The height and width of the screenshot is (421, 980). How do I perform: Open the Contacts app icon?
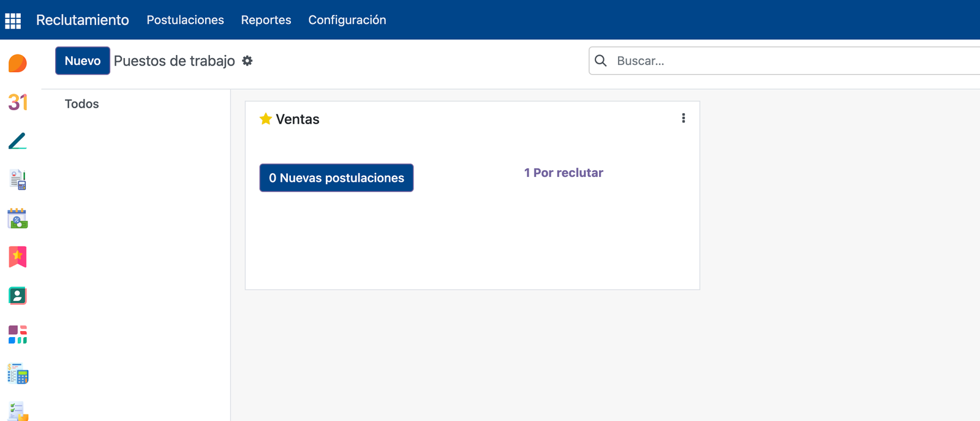pyautogui.click(x=18, y=296)
